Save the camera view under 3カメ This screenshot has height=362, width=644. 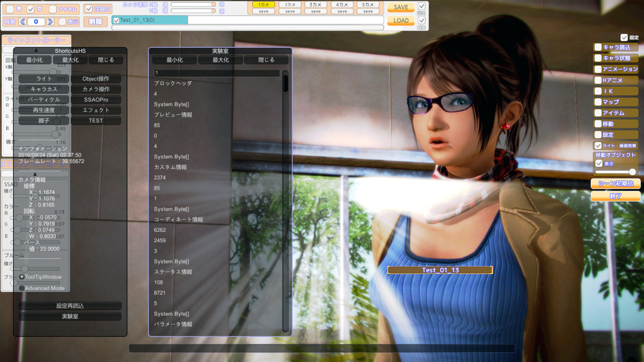pyautogui.click(x=316, y=11)
